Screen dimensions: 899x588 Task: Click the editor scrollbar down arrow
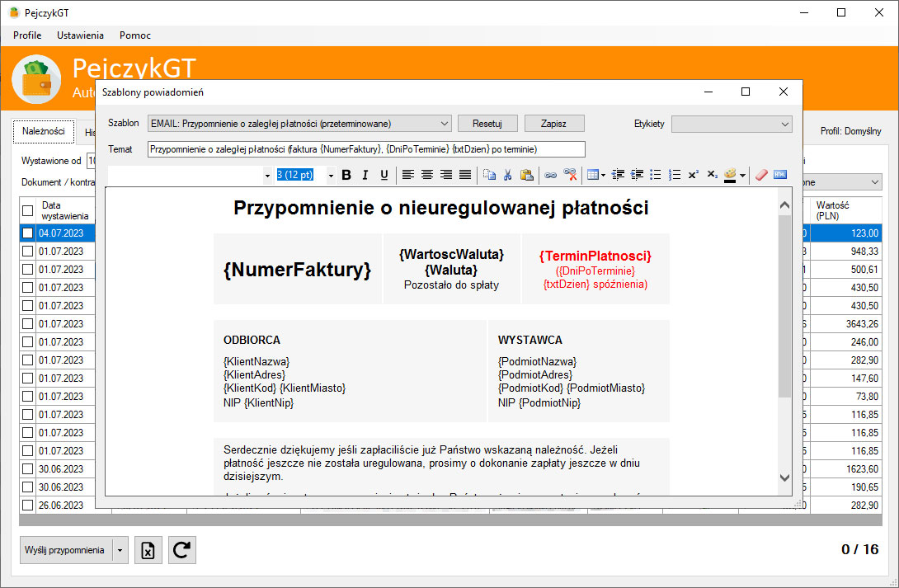point(785,477)
